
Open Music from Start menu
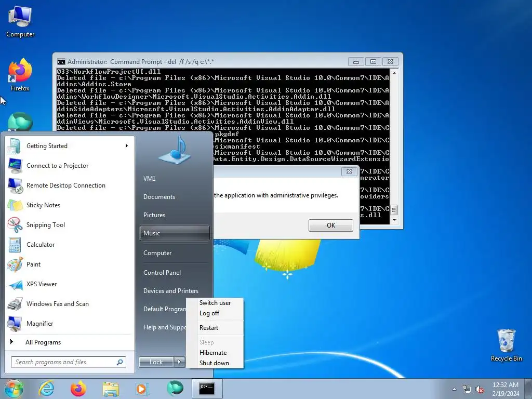coord(175,233)
